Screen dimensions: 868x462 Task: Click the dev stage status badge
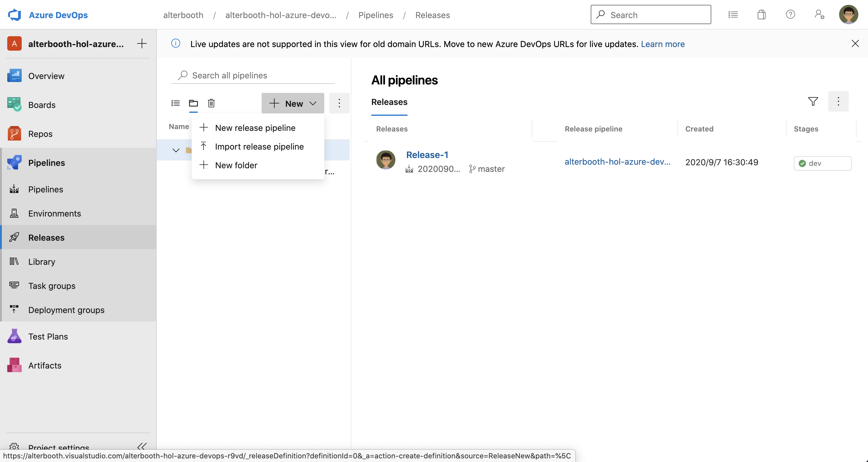pyautogui.click(x=822, y=163)
